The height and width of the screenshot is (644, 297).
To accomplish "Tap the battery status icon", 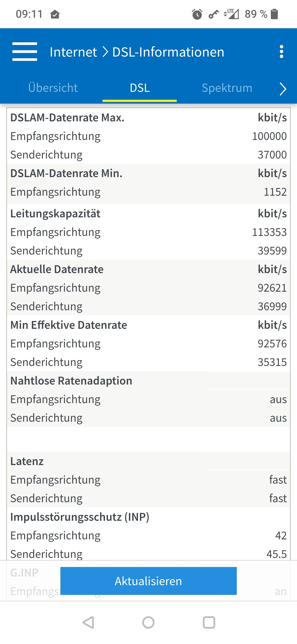I will (x=274, y=14).
